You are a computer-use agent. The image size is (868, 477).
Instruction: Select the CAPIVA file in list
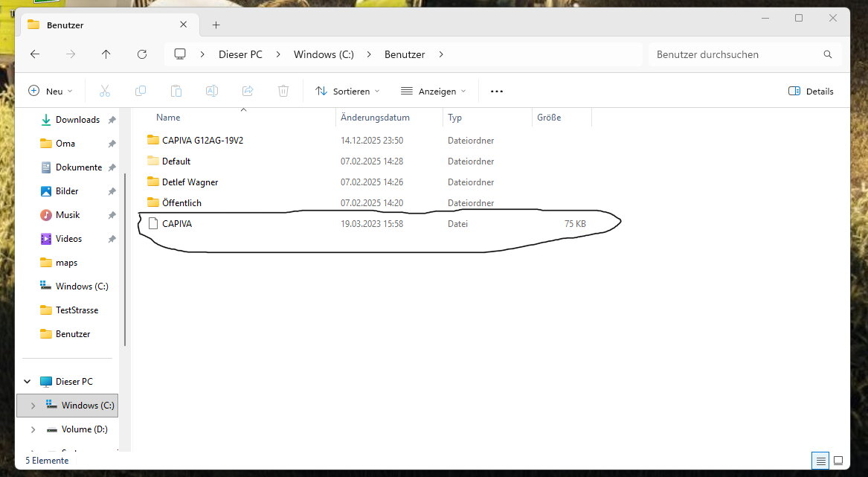177,223
